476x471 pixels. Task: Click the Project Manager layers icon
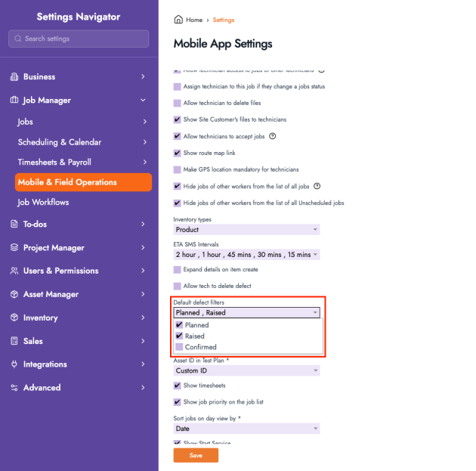(x=14, y=247)
